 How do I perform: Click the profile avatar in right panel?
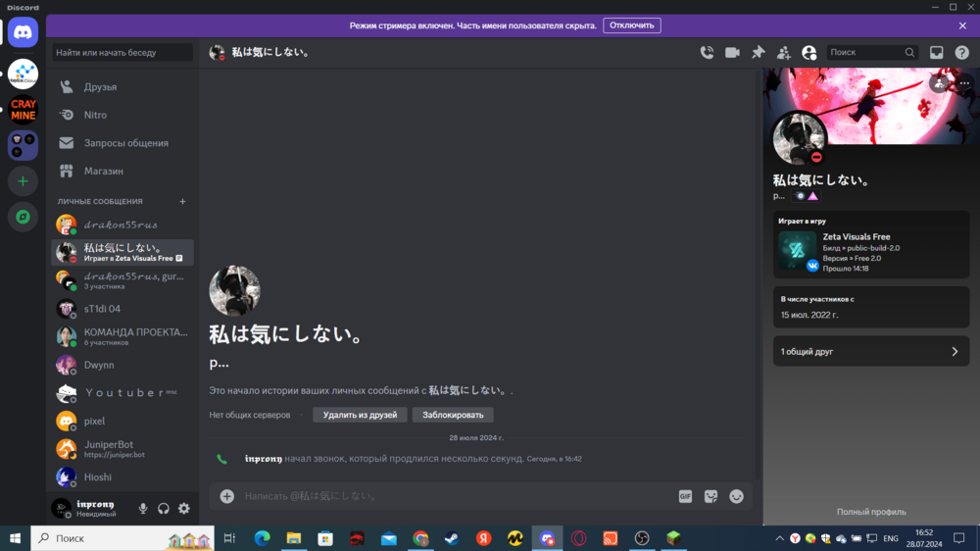[x=800, y=139]
